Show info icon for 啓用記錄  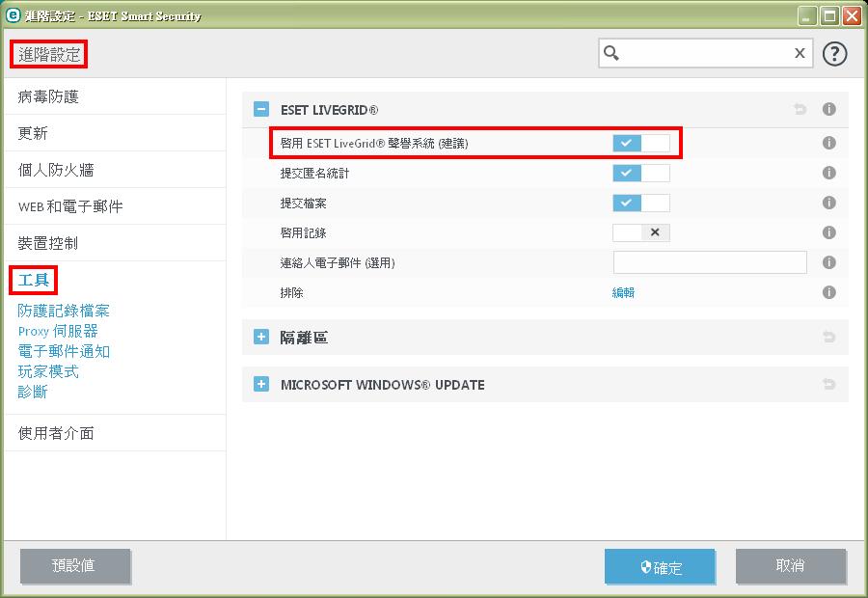pyautogui.click(x=828, y=232)
